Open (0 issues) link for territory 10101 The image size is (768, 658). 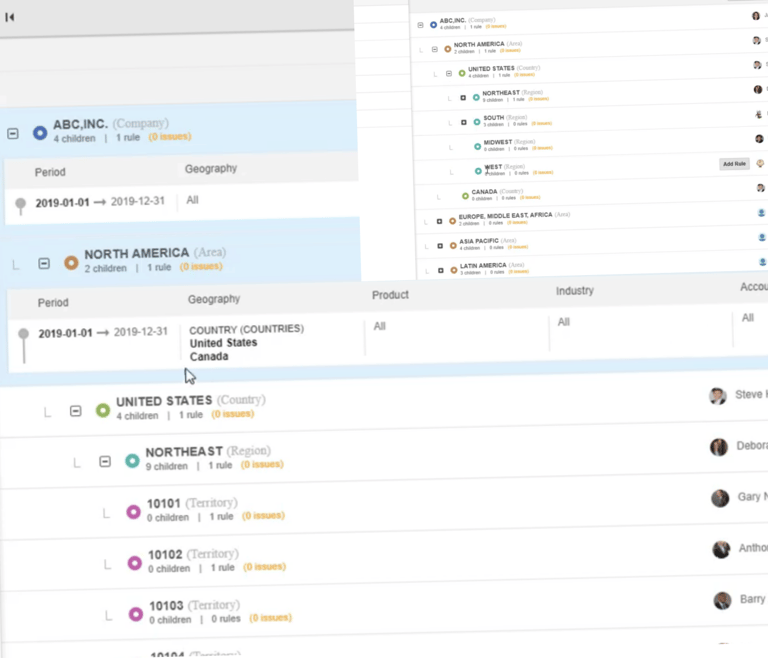pos(264,516)
